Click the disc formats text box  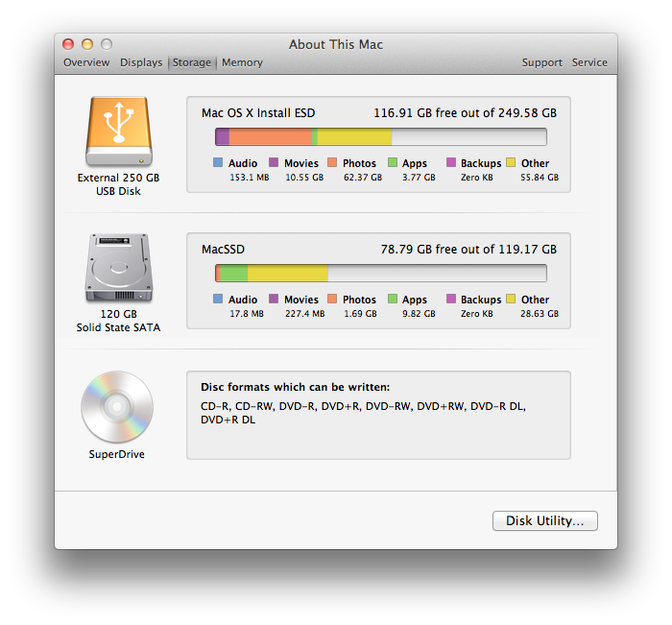tap(378, 415)
